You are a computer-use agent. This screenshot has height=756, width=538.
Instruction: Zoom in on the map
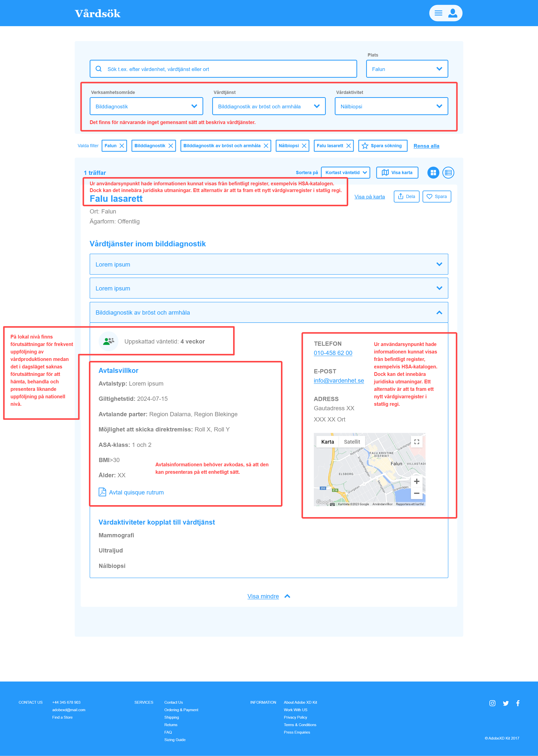click(417, 481)
